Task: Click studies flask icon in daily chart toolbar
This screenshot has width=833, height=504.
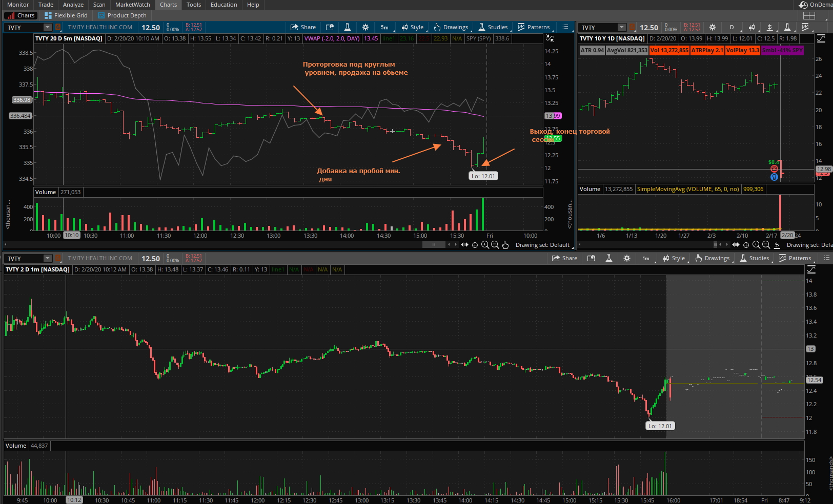Action: tap(787, 28)
